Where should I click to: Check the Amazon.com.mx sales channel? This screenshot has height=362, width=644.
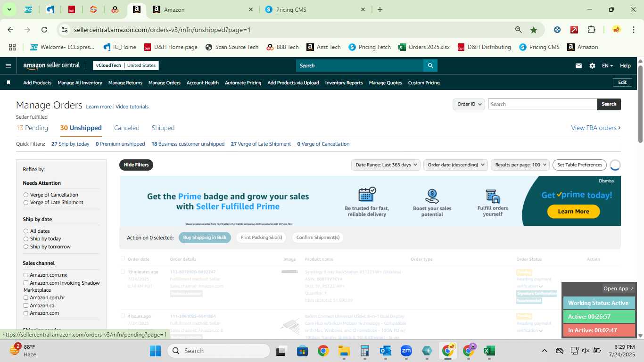click(x=26, y=275)
